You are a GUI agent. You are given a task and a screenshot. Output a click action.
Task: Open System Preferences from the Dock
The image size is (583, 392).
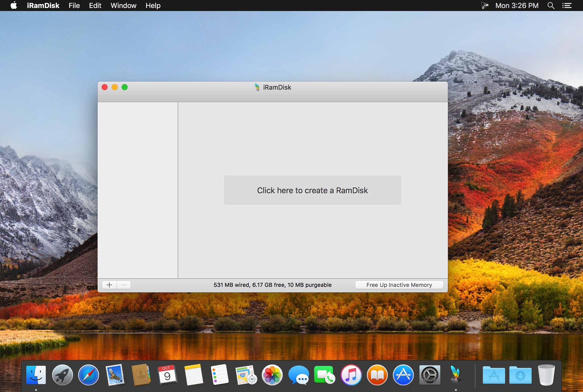click(x=430, y=375)
